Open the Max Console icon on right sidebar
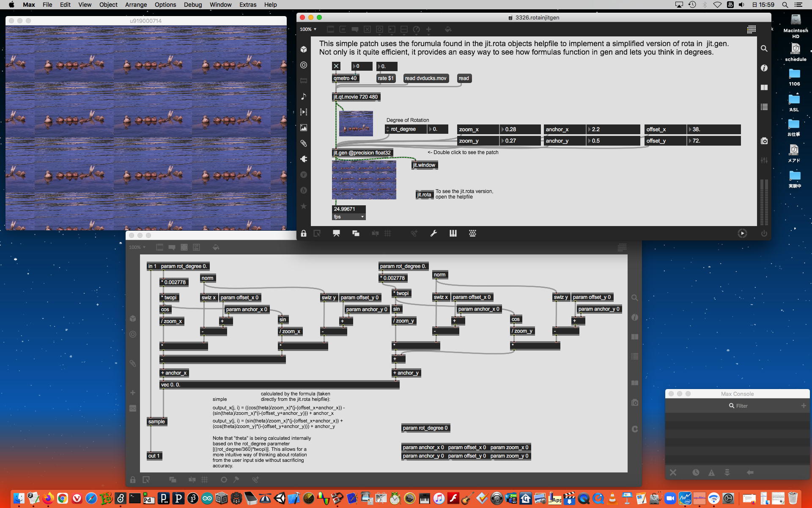The width and height of the screenshot is (812, 508). coord(764,107)
